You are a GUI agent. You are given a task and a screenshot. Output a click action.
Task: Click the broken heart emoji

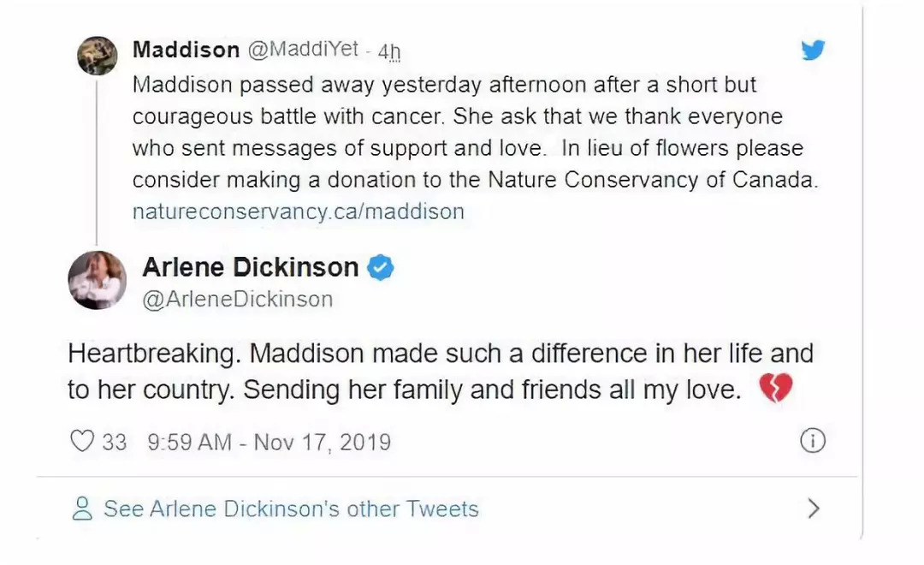coord(775,390)
